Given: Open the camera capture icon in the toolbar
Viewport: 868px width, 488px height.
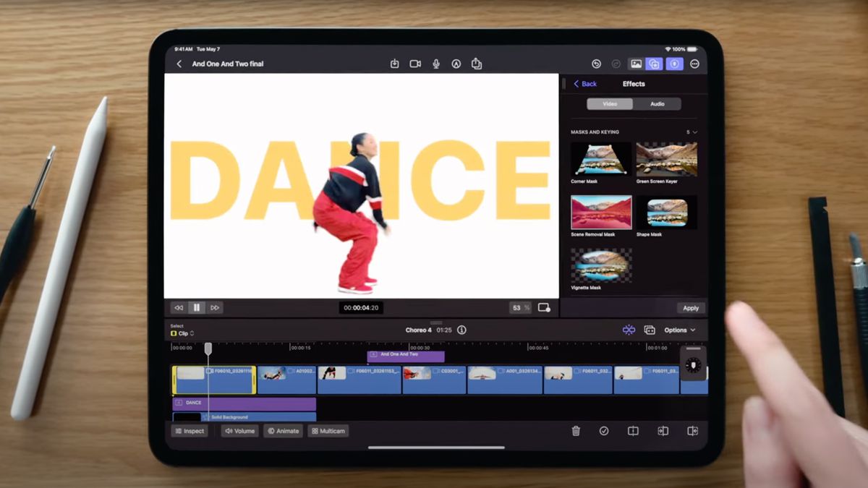Looking at the screenshot, I should tap(414, 64).
